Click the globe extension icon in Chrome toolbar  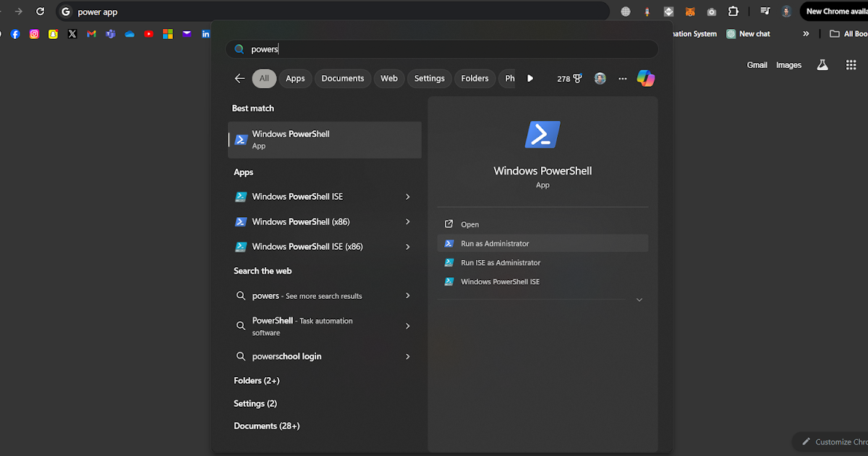pos(626,12)
